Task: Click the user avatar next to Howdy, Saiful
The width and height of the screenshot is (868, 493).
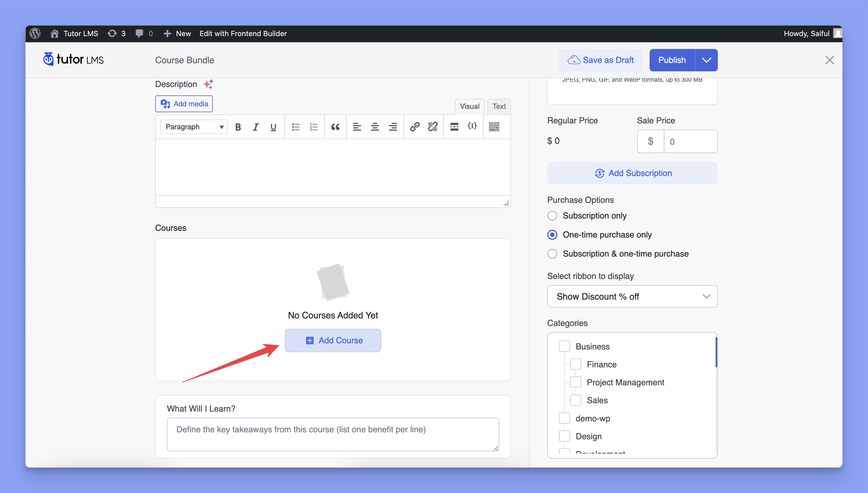Action: (x=838, y=33)
